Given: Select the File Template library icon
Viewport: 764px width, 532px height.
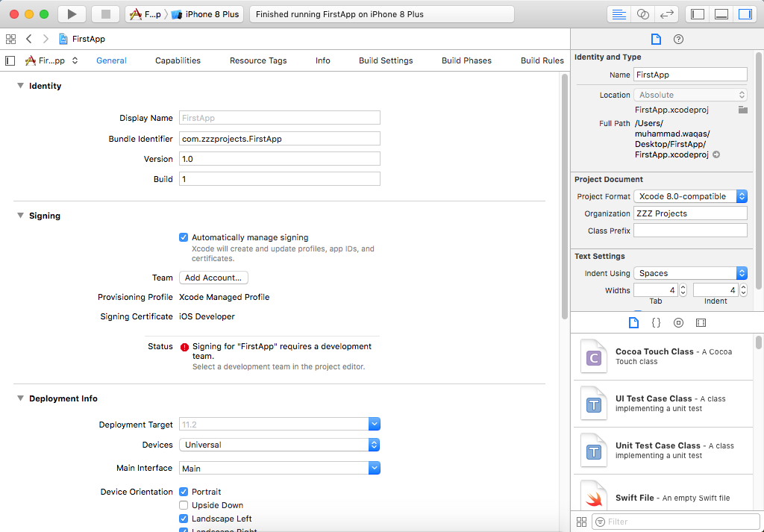Looking at the screenshot, I should pyautogui.click(x=633, y=322).
